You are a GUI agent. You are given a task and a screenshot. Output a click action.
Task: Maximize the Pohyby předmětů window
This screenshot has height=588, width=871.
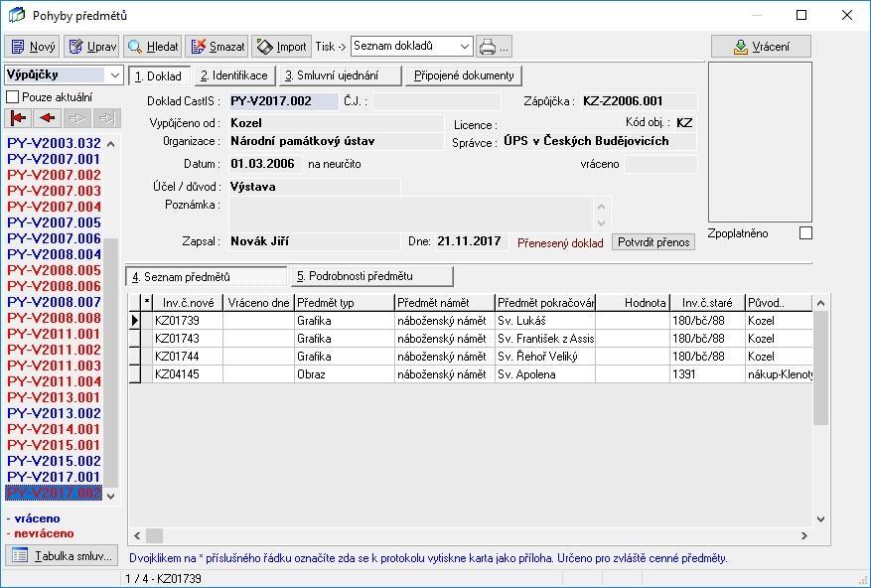coord(801,15)
